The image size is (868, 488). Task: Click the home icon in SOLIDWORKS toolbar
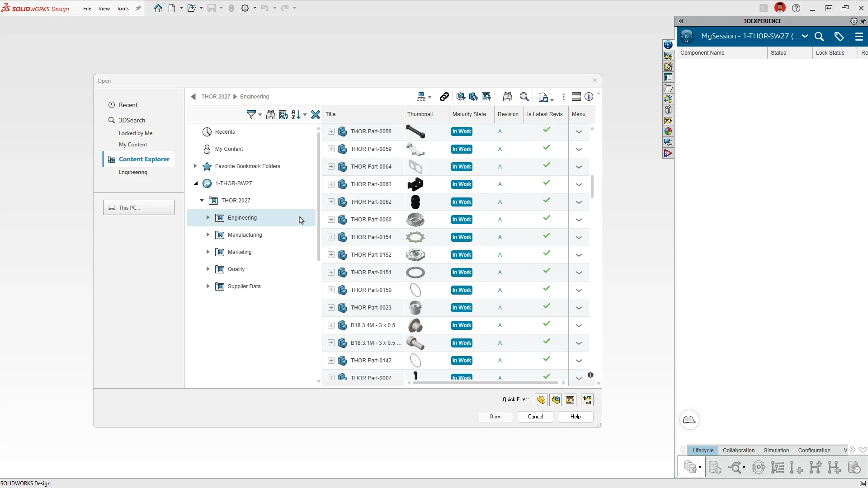(x=158, y=8)
